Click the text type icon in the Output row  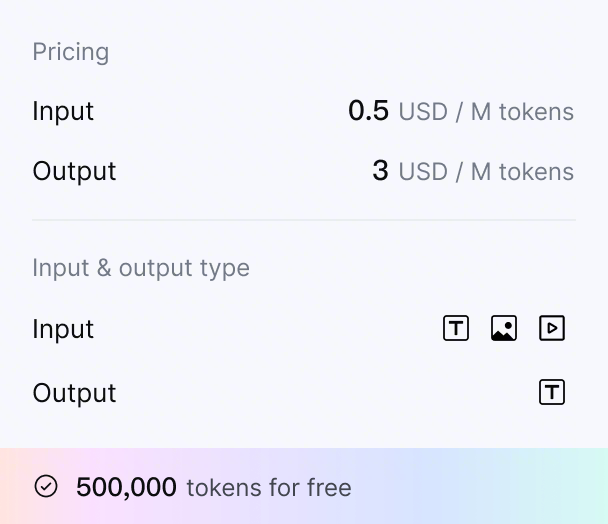click(x=552, y=392)
